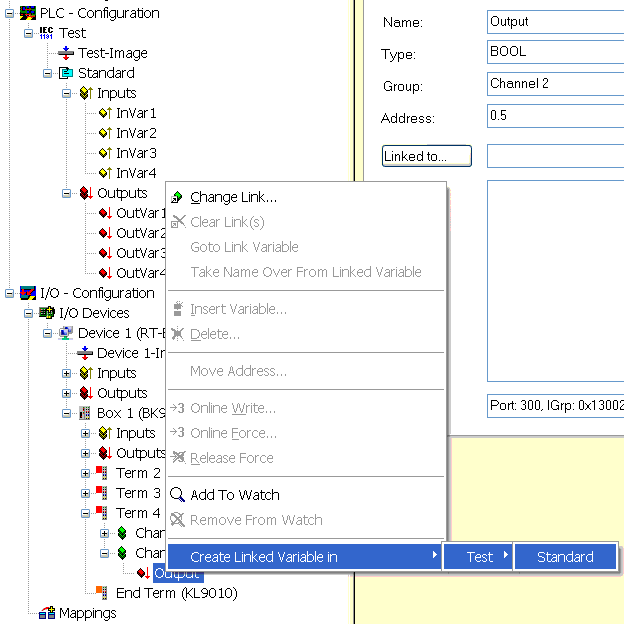Select the OutVar2 variable icon
Image resolution: width=624 pixels, height=624 pixels.
pos(105,233)
